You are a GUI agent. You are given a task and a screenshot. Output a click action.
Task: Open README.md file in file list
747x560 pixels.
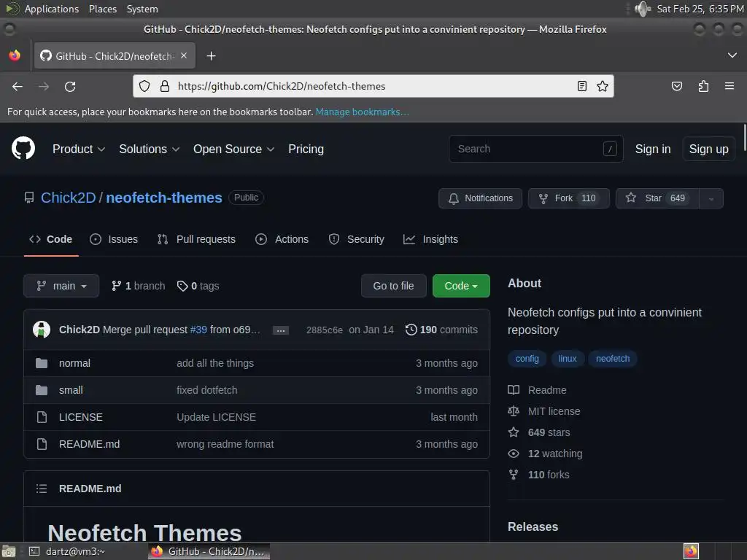pyautogui.click(x=89, y=444)
